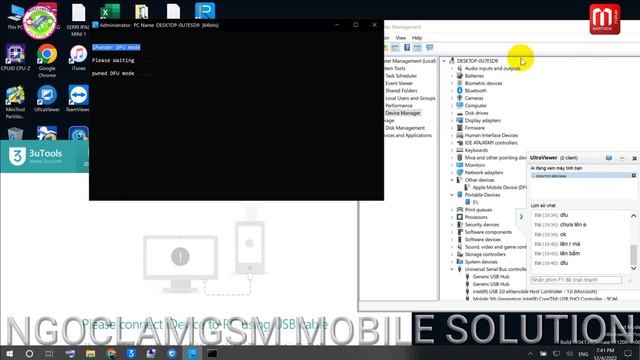
Task: Open the Excel file on desktop
Action: pyautogui.click(x=110, y=11)
